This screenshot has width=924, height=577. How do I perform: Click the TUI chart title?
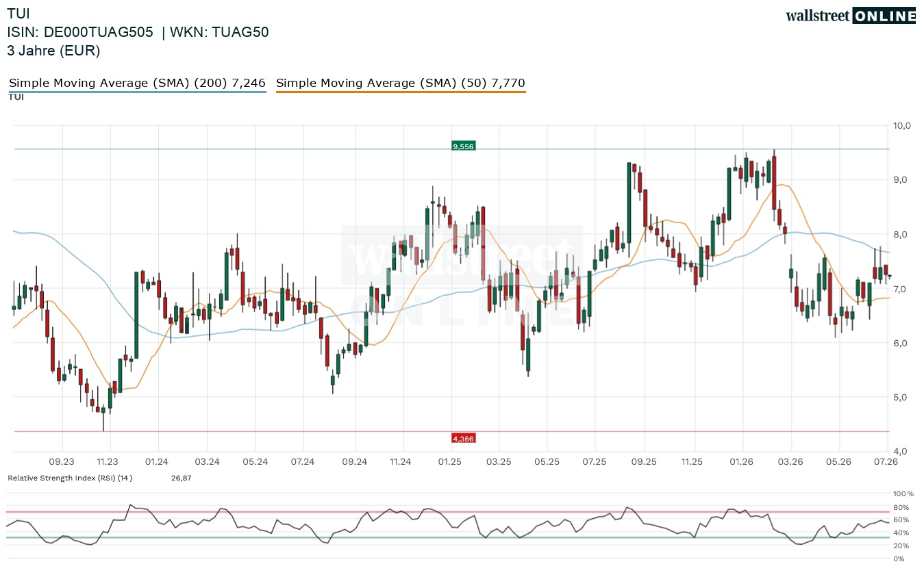[18, 14]
